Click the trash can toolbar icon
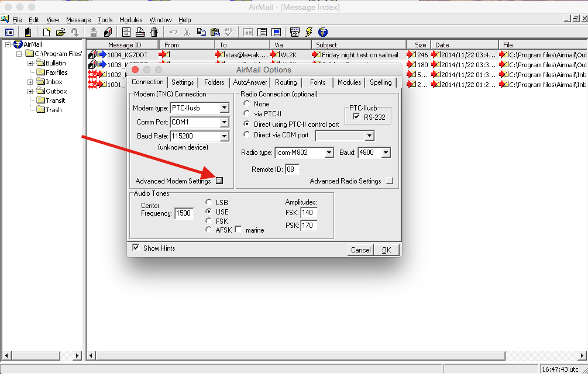588x374 pixels. point(154,32)
